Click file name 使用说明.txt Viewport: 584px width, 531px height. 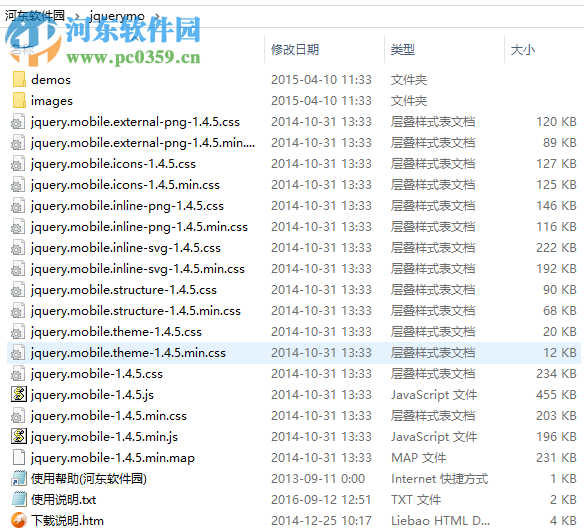tap(64, 500)
